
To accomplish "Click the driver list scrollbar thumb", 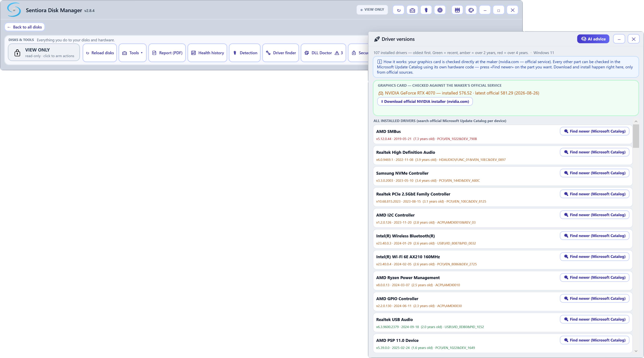I will coord(636,136).
